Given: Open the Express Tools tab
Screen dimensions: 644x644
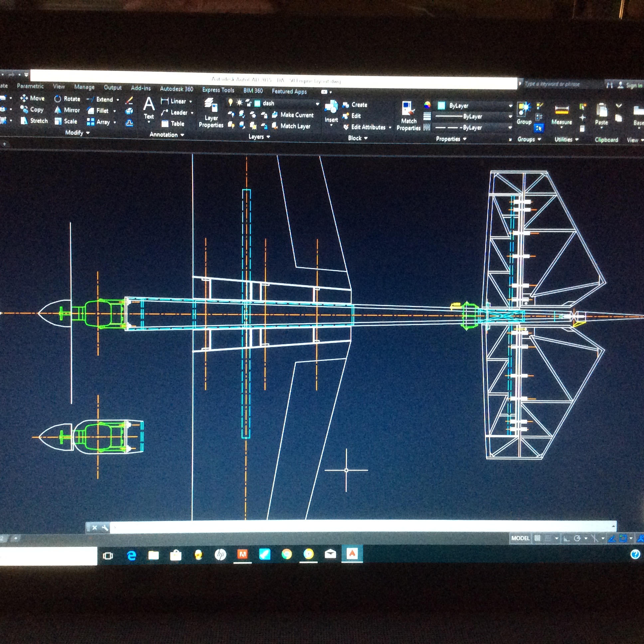Looking at the screenshot, I should pos(218,90).
